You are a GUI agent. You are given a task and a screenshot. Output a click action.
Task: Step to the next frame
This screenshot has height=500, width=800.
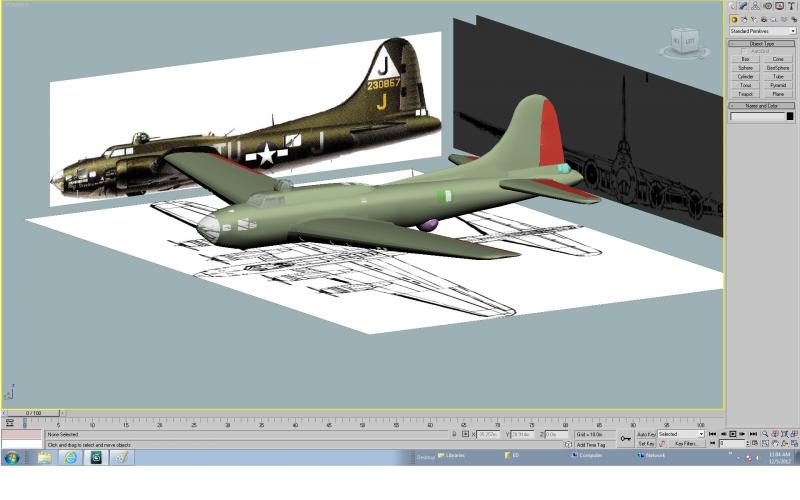pos(742,434)
